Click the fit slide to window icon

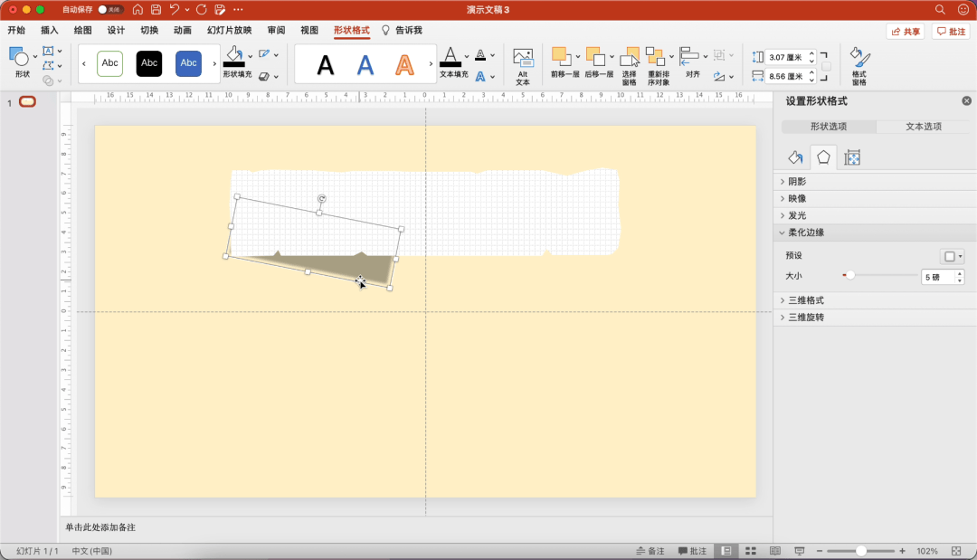point(956,551)
